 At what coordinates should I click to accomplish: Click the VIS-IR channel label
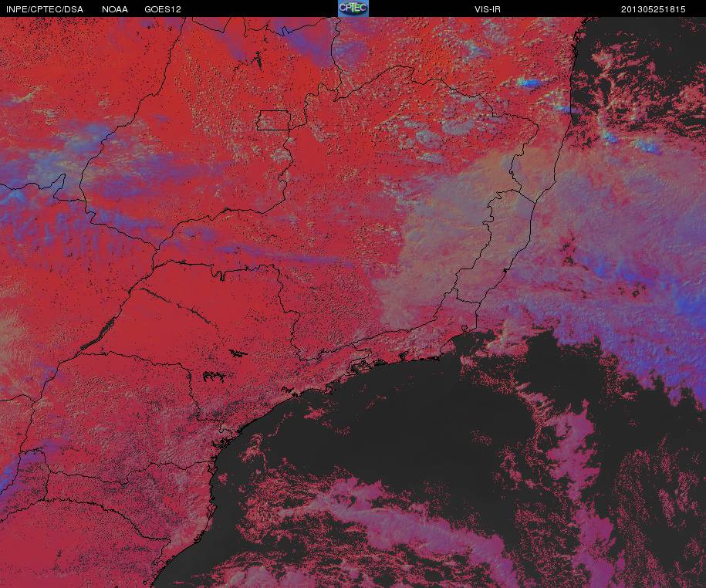click(488, 9)
